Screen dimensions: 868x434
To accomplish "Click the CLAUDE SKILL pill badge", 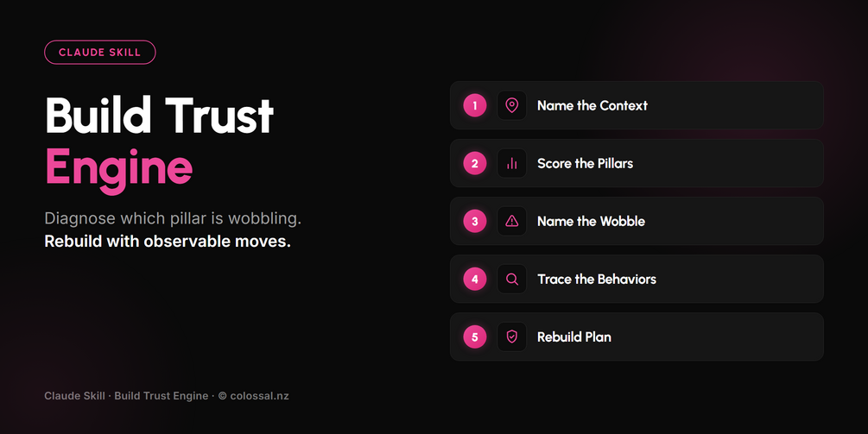I will click(x=99, y=53).
